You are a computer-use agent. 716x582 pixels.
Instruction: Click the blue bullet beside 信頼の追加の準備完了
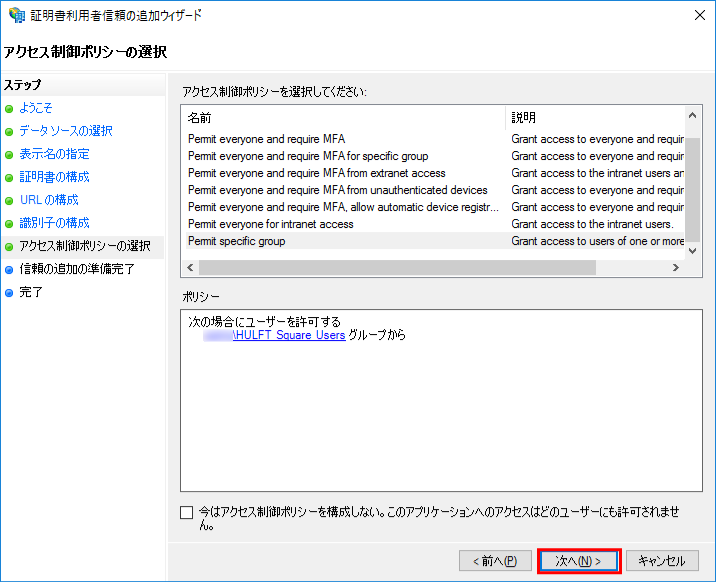point(10,270)
